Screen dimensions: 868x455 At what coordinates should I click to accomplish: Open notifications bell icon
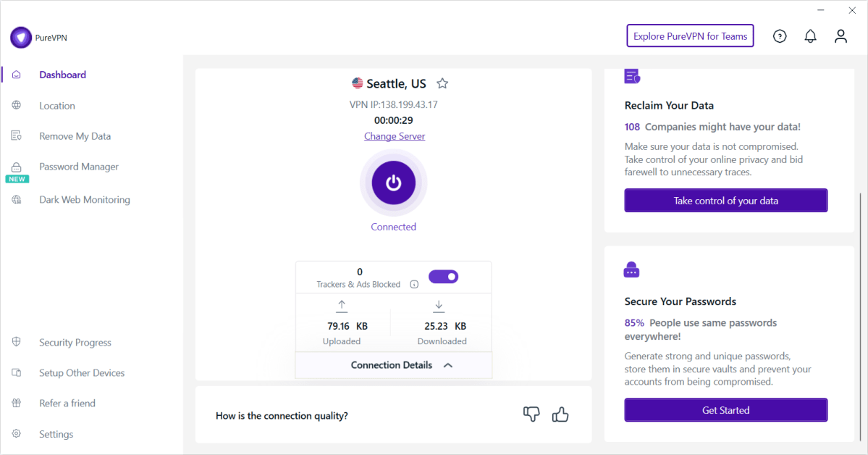[810, 36]
